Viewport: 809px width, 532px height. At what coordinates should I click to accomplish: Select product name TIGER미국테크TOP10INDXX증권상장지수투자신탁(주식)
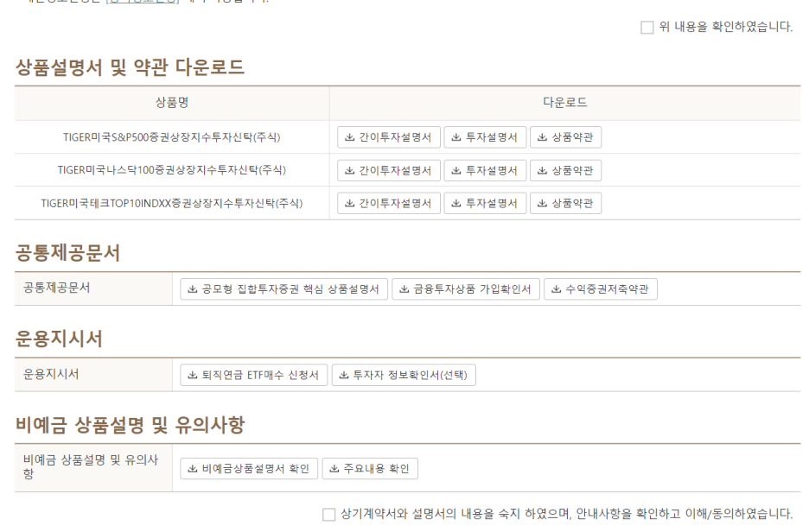pos(172,203)
